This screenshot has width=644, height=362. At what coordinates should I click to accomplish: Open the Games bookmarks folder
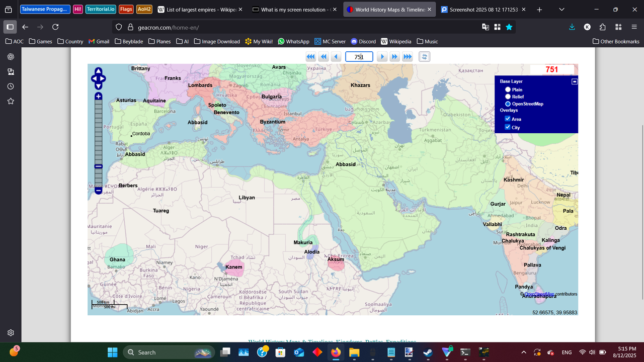[40, 41]
